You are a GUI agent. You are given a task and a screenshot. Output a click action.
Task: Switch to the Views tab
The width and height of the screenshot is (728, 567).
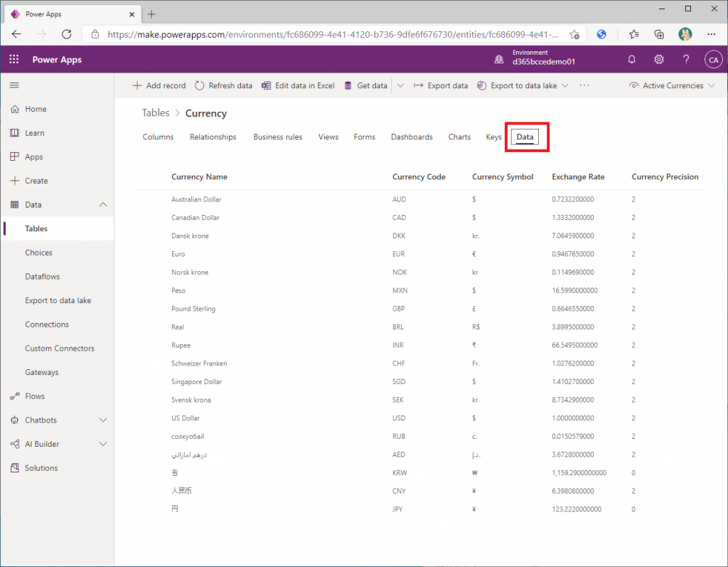tap(328, 137)
